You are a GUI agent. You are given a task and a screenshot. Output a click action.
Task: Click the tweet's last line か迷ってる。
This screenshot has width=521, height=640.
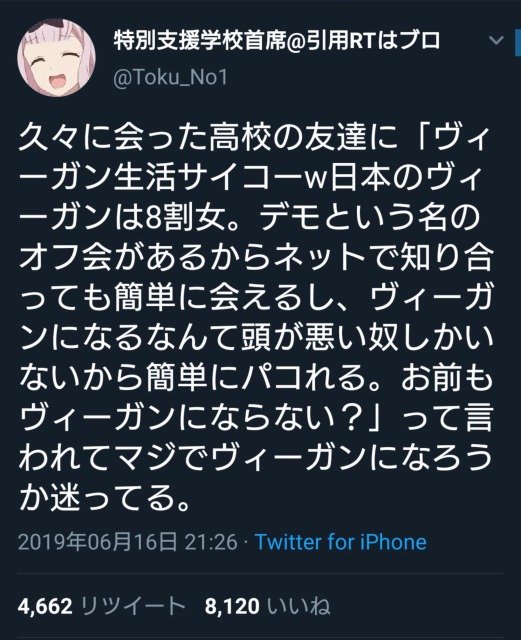104,497
